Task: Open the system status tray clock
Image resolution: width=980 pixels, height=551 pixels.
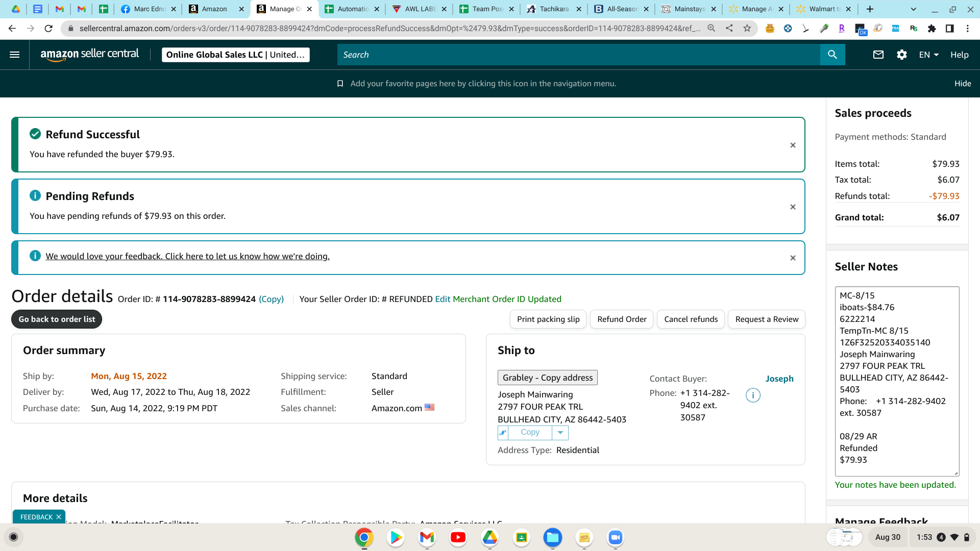Action: (943, 537)
